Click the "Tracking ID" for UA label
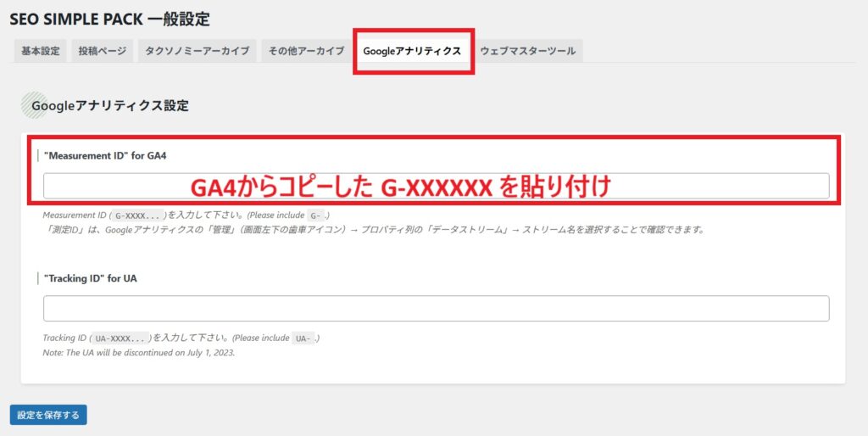Screen dimensions: 868x436 pos(90,279)
